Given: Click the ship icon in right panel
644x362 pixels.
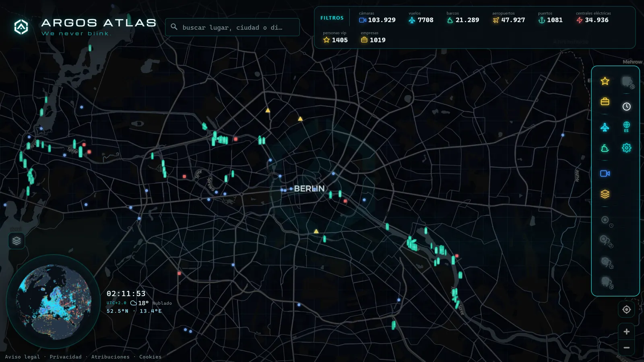Looking at the screenshot, I should coord(605,148).
